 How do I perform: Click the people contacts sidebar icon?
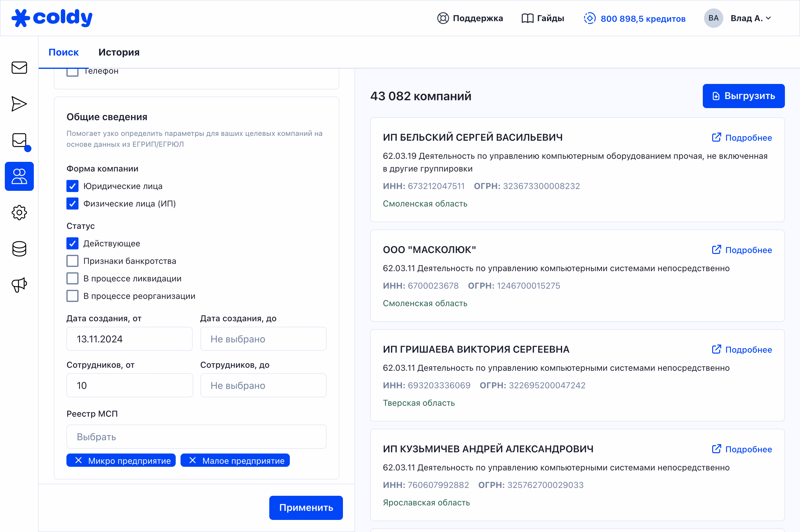(19, 176)
